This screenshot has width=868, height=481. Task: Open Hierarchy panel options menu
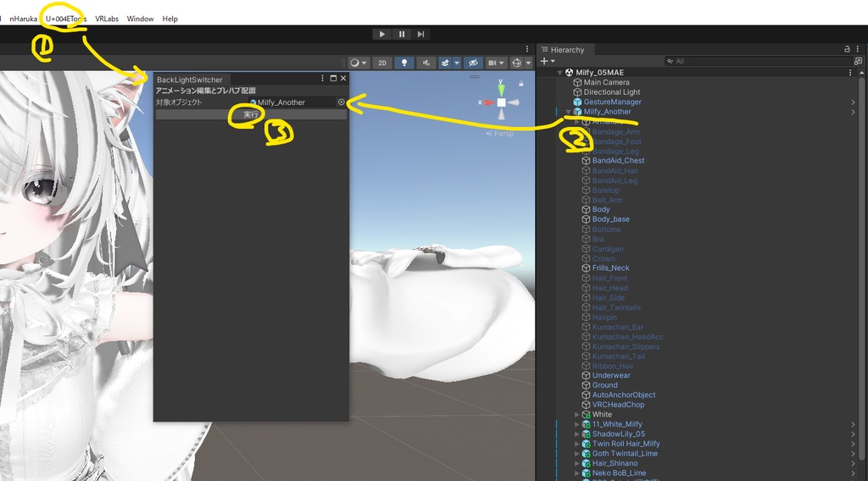[858, 49]
